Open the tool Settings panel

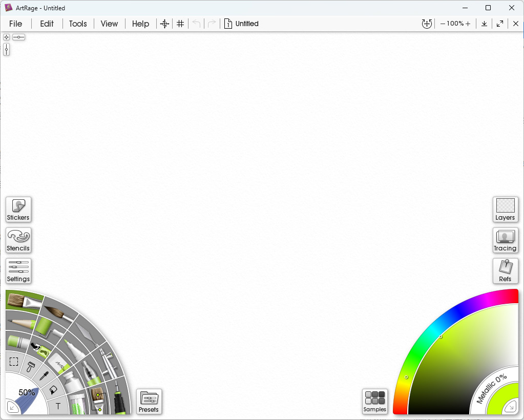(18, 271)
